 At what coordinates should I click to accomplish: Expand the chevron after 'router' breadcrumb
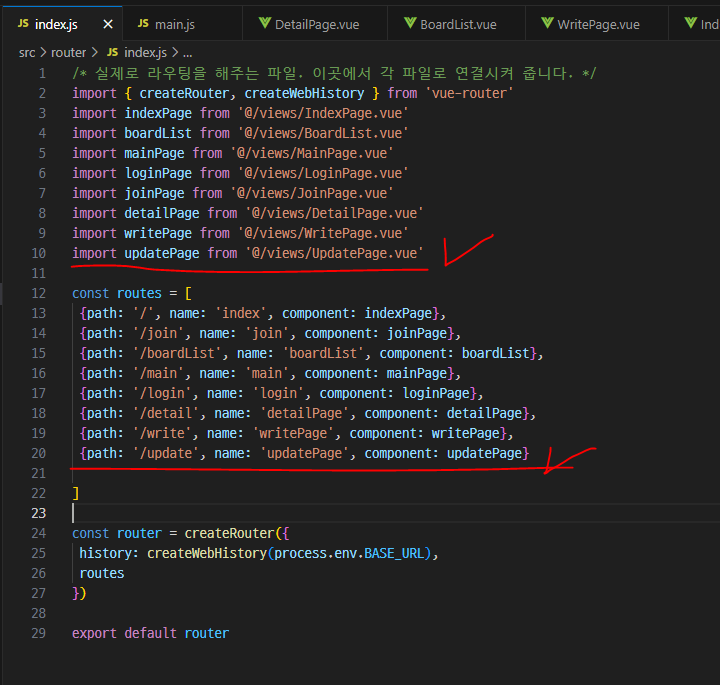pos(94,53)
